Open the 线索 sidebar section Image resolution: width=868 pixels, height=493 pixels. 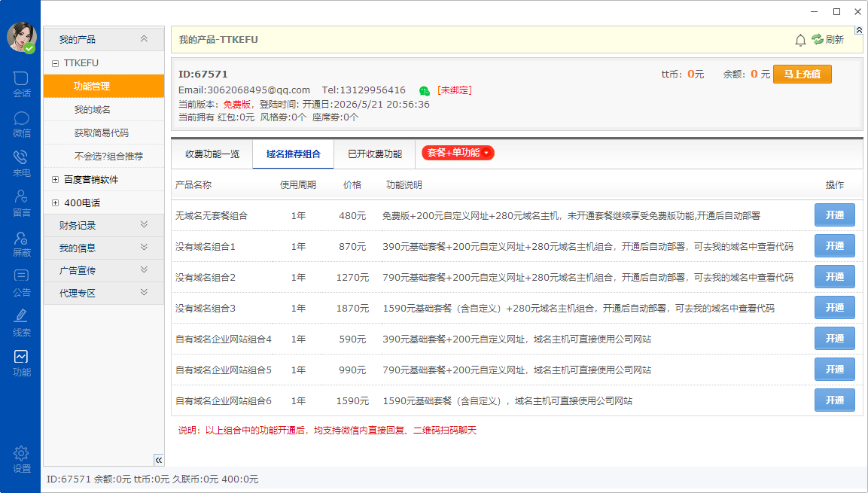(x=21, y=323)
